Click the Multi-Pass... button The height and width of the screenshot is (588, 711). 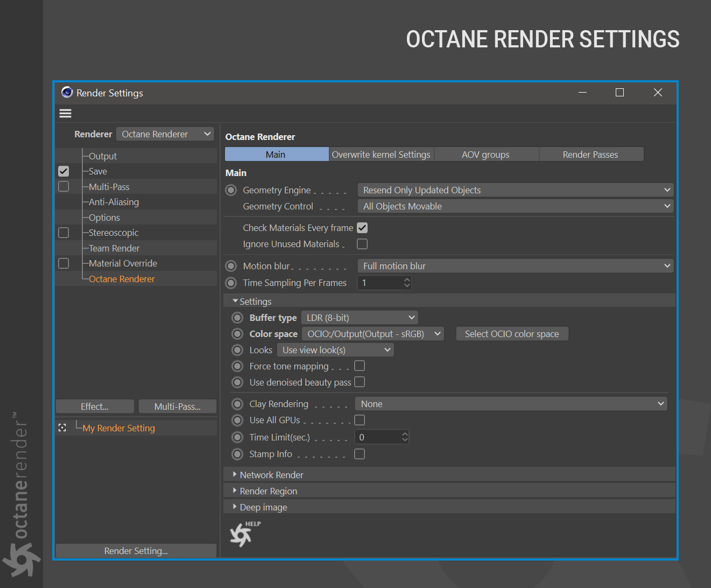coord(178,407)
